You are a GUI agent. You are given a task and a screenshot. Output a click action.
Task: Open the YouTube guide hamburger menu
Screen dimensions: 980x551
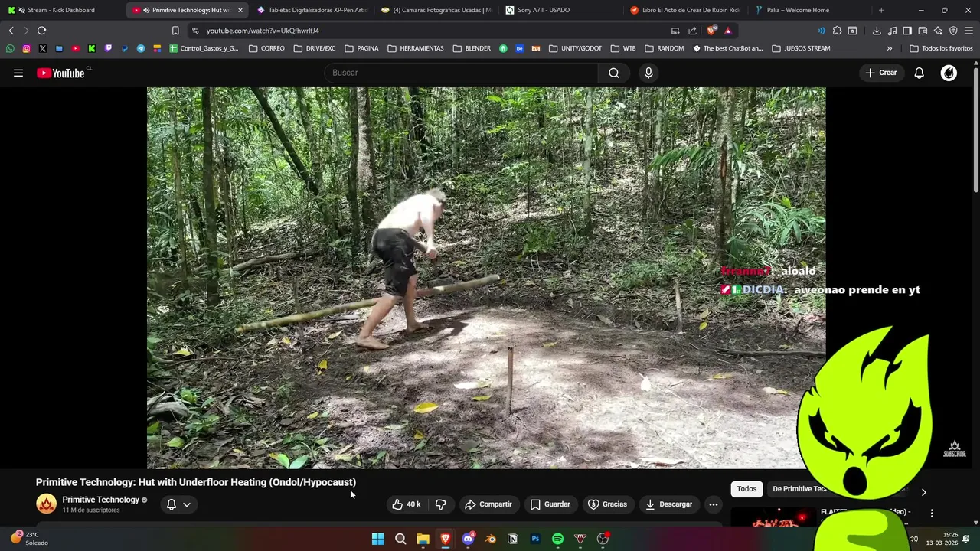(x=18, y=73)
